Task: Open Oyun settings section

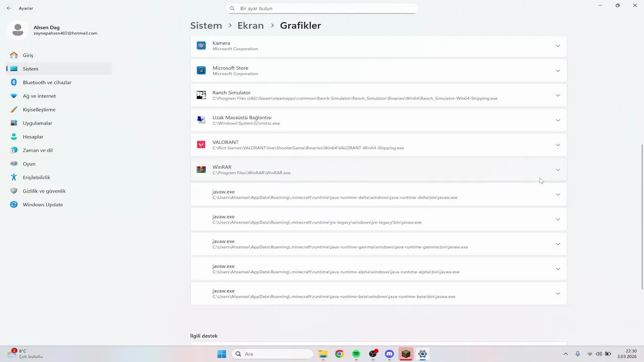Action: (x=59, y=164)
